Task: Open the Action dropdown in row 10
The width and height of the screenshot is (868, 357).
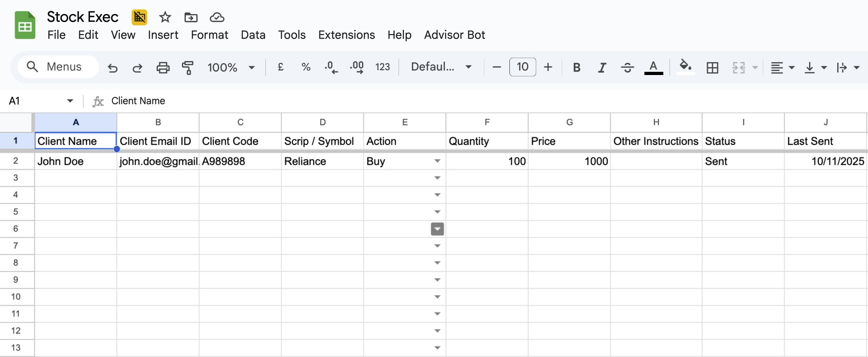Action: 437,297
